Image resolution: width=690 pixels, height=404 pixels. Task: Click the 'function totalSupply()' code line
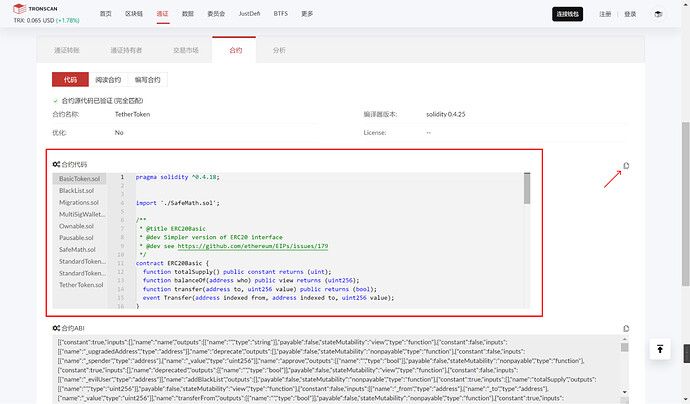pyautogui.click(x=237, y=272)
